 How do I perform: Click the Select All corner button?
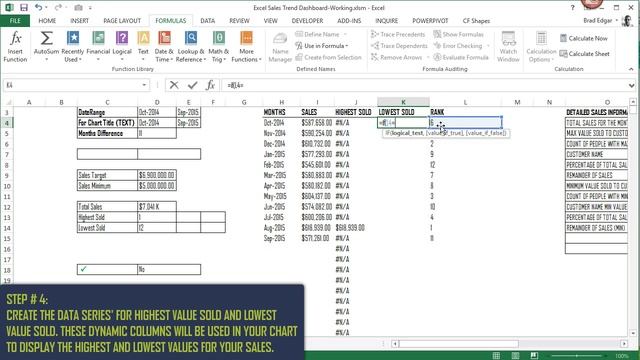pyautogui.click(x=7, y=102)
